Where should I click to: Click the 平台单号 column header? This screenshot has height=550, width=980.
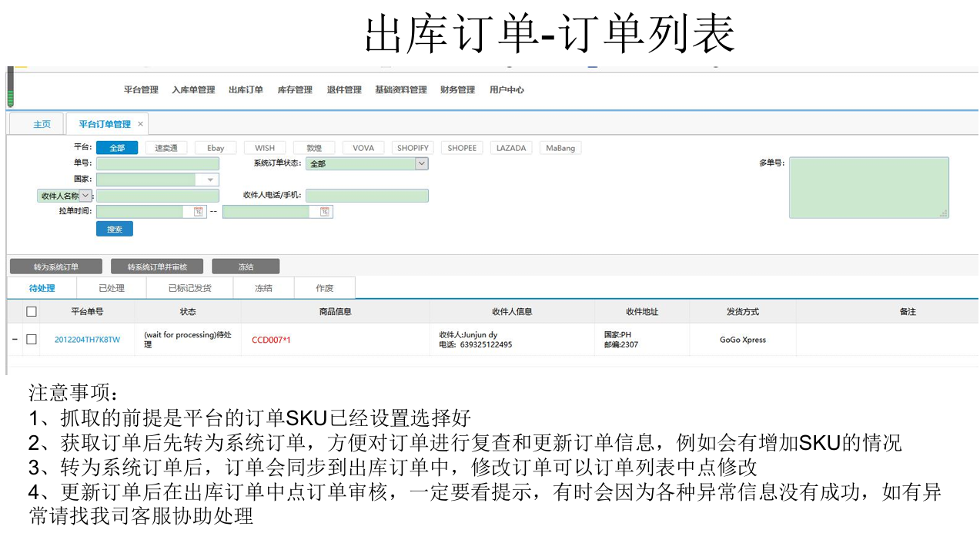point(87,312)
